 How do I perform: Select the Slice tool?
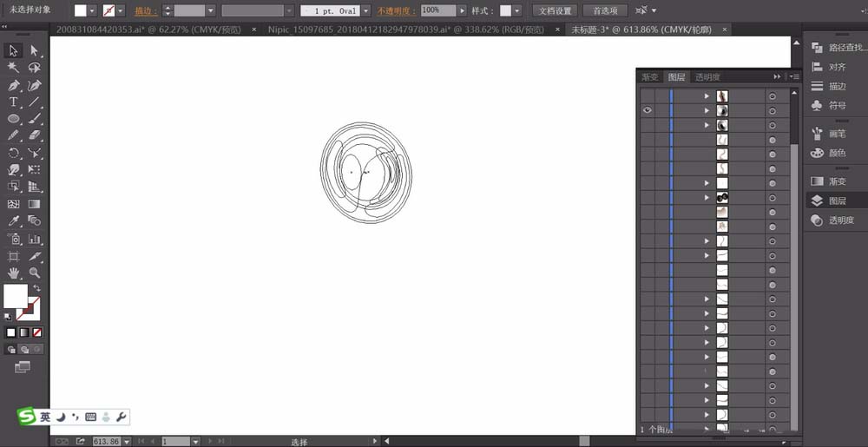[x=35, y=256]
